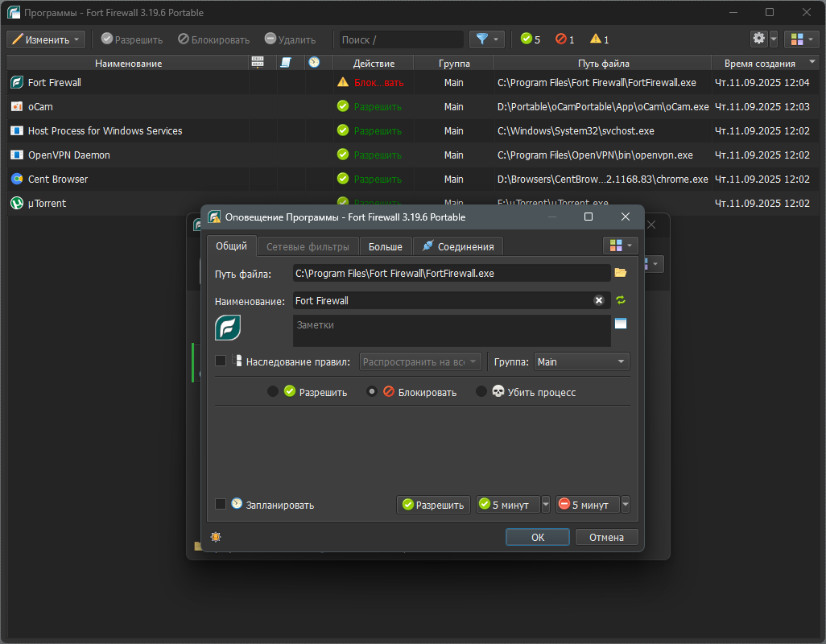Open the Больше tab
This screenshot has height=644, width=826.
pyautogui.click(x=385, y=246)
